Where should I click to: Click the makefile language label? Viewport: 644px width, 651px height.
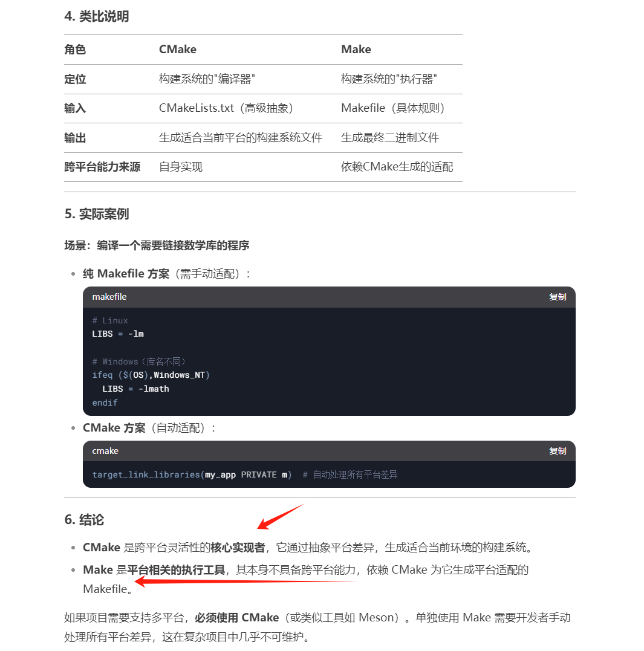click(x=109, y=297)
